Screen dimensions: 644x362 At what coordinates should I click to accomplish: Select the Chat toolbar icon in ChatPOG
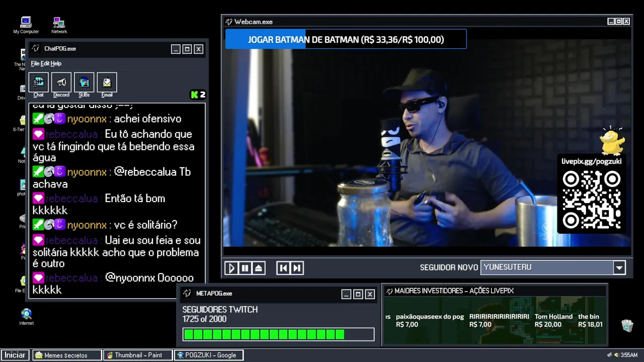click(39, 85)
